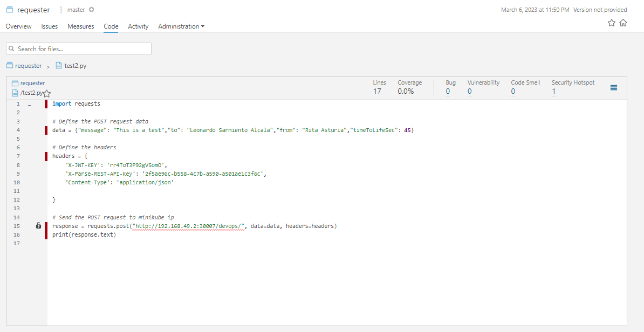
Task: Click the lock icon beside line 15
Action: [38, 225]
